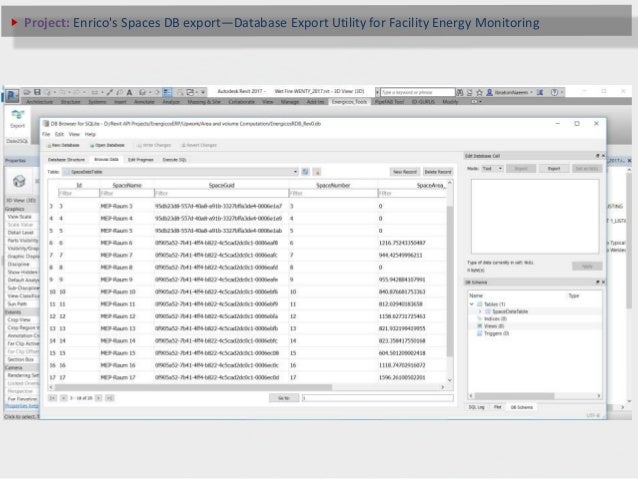
Task: Go to last records page
Action: pyautogui.click(x=109, y=398)
